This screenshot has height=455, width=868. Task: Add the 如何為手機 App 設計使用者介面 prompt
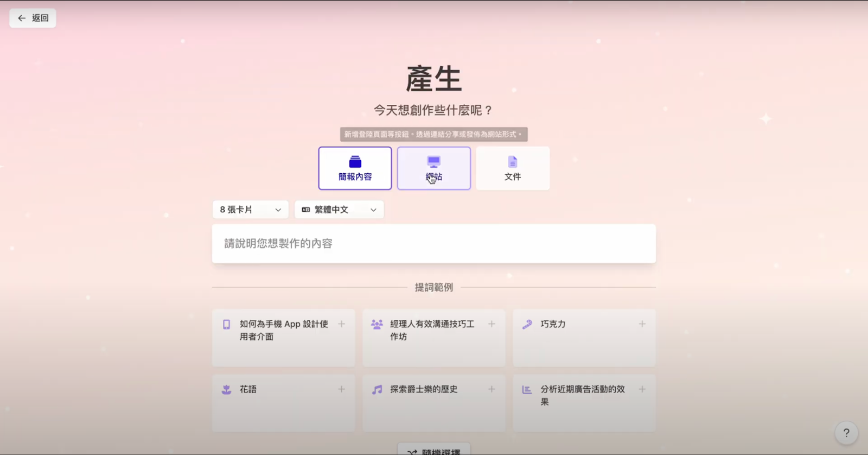click(x=283, y=338)
